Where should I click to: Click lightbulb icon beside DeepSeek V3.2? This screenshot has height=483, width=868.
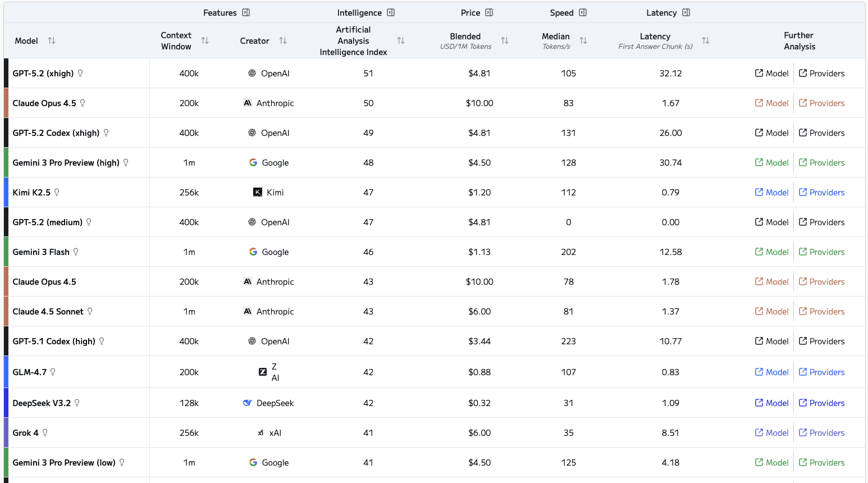pyautogui.click(x=77, y=403)
